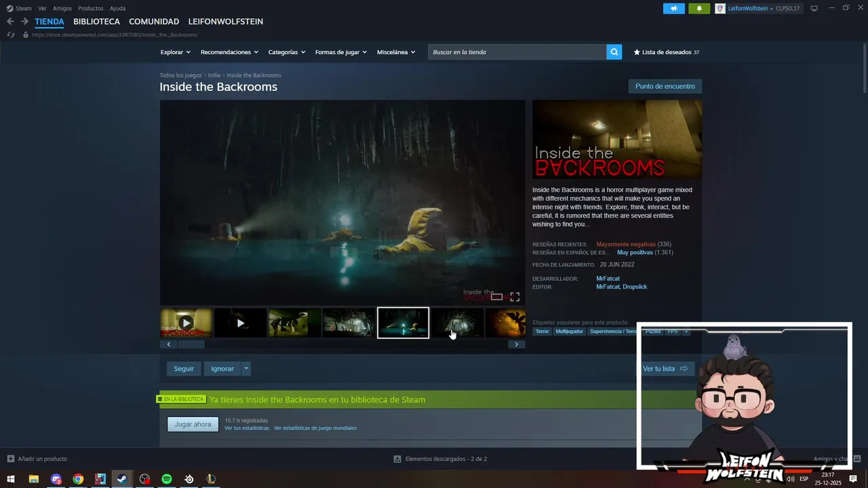Open the Amigos menu
Screen dimensions: 868x488
62,8
